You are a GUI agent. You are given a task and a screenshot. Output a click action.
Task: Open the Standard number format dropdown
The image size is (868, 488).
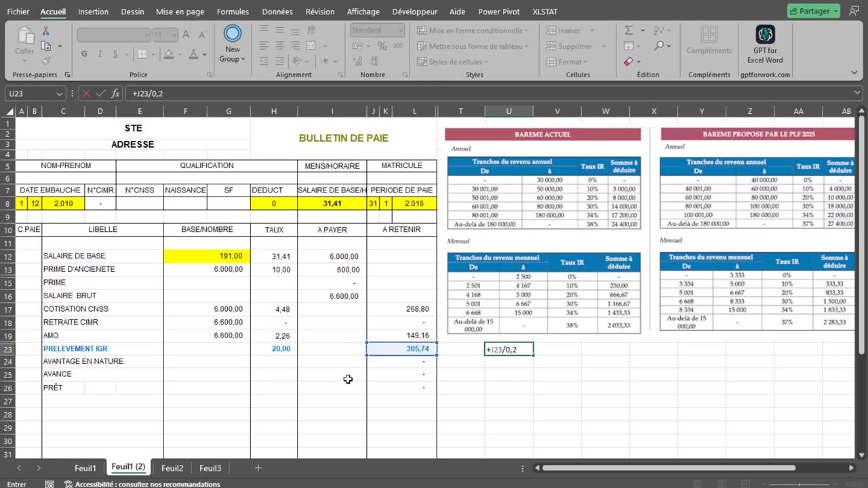pos(378,30)
